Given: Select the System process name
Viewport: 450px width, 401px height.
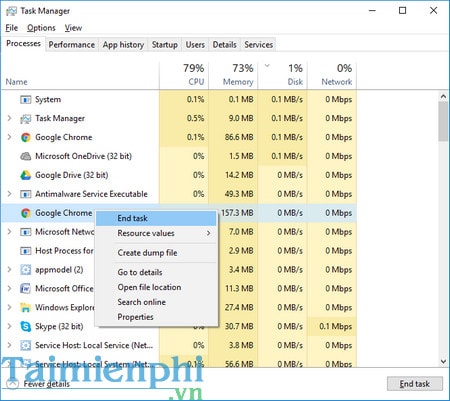Looking at the screenshot, I should 48,100.
